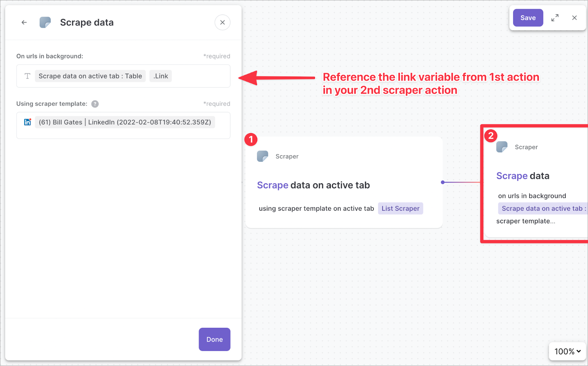588x366 pixels.
Task: Click the text type T icon
Action: 27,76
